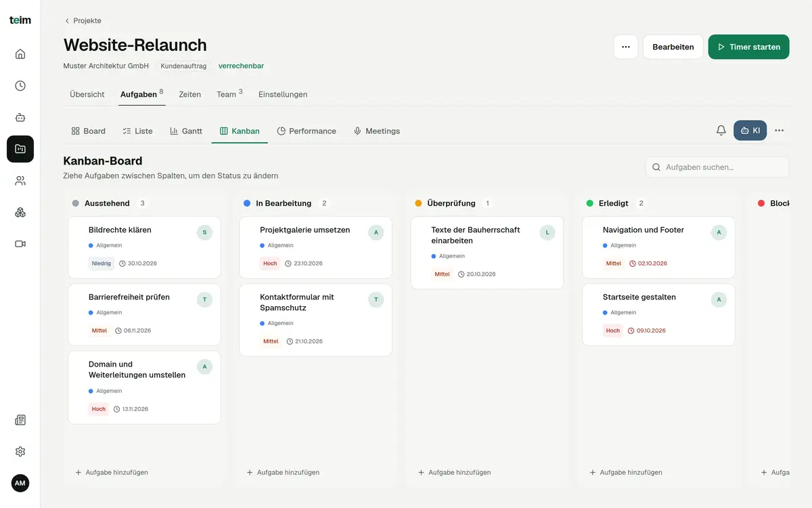Screen dimensions: 812x508
Task: Click the Kundenauftrag tag
Action: (x=183, y=66)
